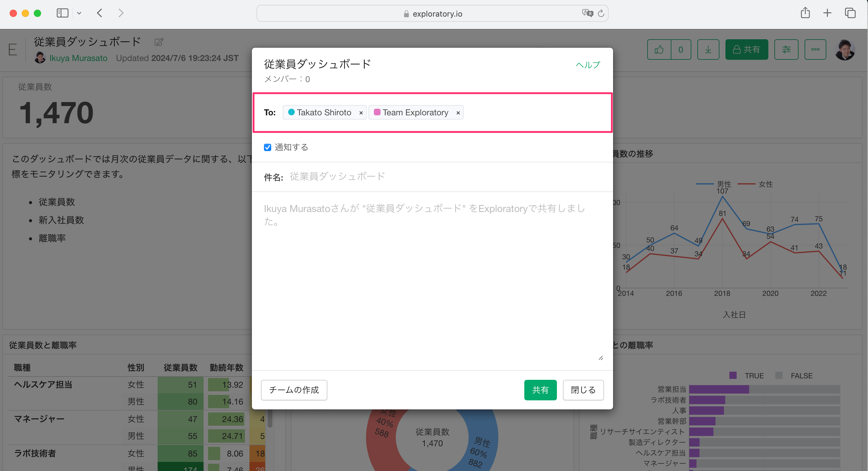Click the exploratory.io address bar
The height and width of the screenshot is (471, 868).
point(432,14)
